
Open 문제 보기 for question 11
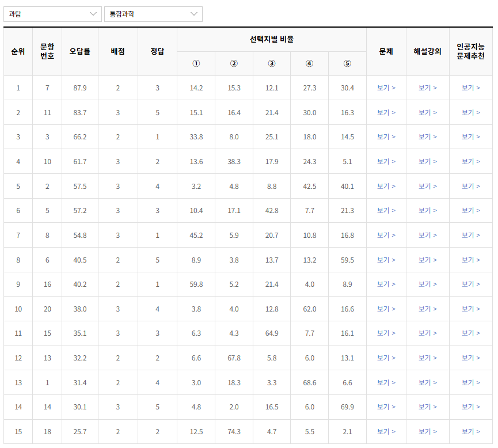[x=387, y=112]
